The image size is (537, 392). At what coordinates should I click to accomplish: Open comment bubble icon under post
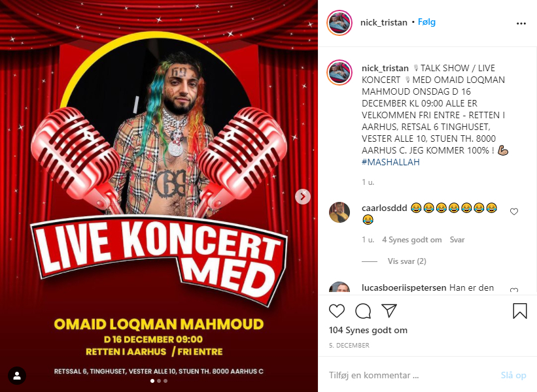click(363, 311)
